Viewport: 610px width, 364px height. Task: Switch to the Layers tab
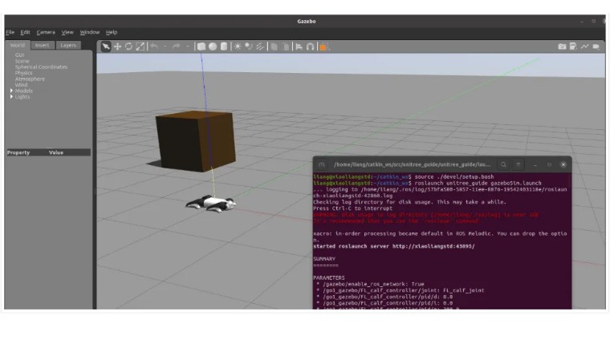69,46
